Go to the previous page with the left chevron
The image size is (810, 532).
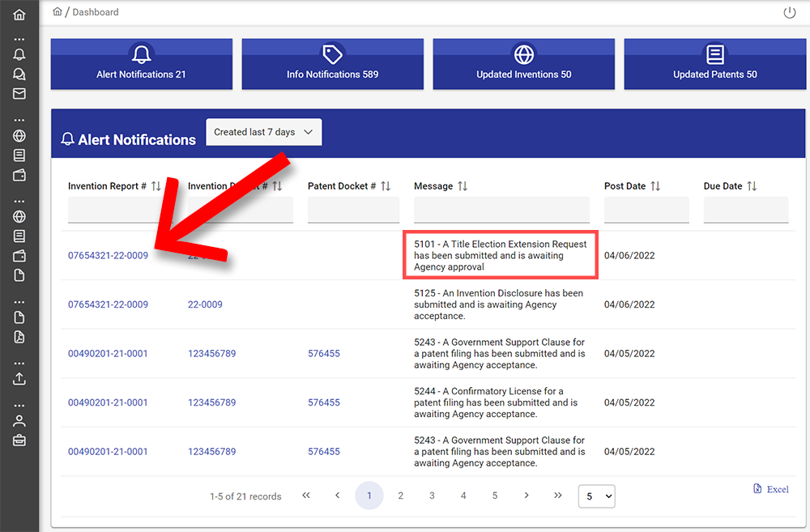pyautogui.click(x=337, y=496)
